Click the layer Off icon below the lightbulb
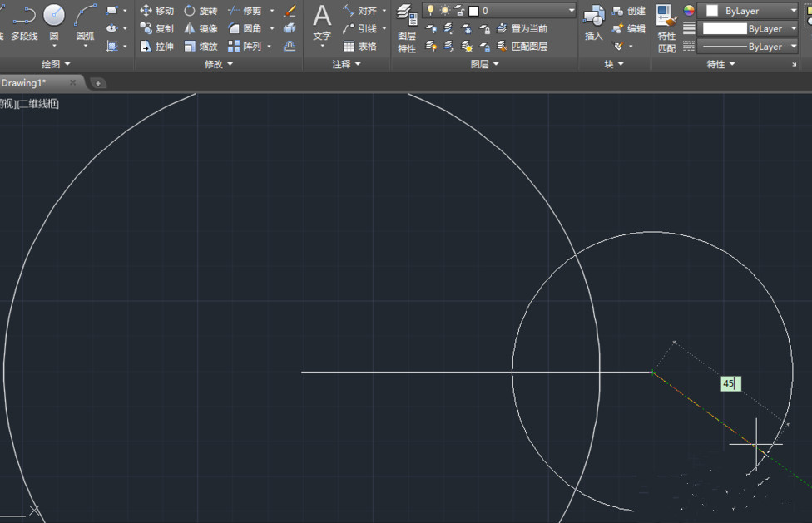Image resolution: width=812 pixels, height=523 pixels. 431,28
